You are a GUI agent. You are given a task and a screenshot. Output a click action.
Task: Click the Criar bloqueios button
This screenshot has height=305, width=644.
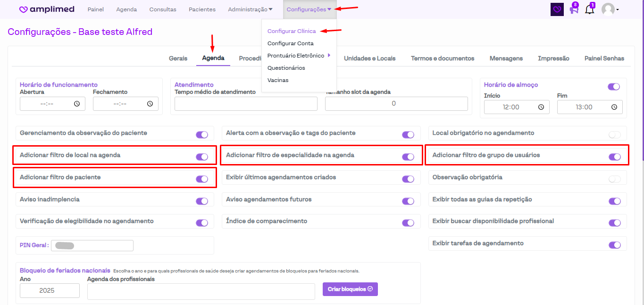click(350, 289)
